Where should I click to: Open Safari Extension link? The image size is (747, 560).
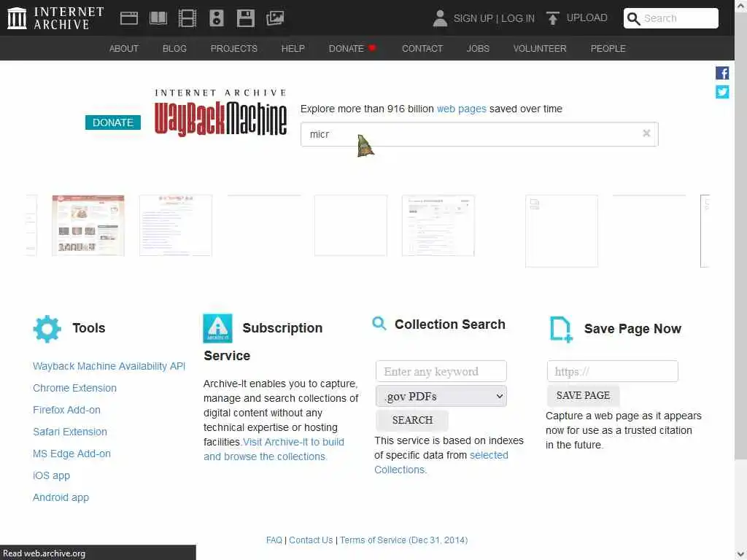[70, 432]
